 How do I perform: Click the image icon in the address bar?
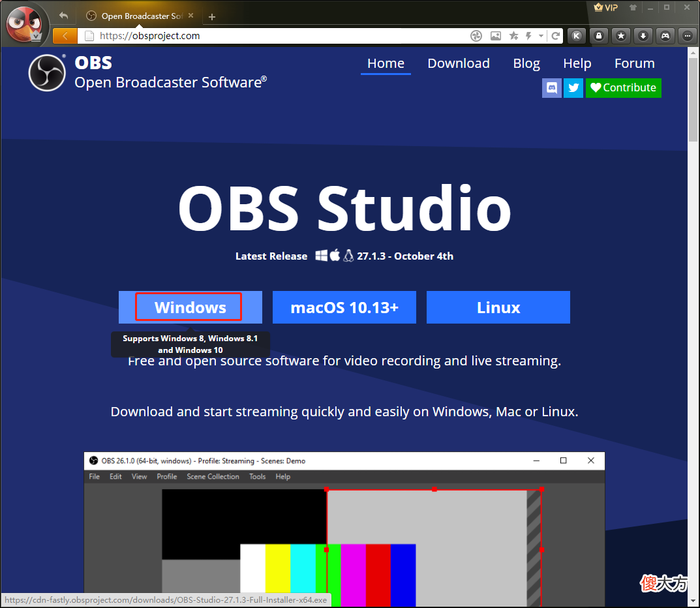click(x=496, y=36)
